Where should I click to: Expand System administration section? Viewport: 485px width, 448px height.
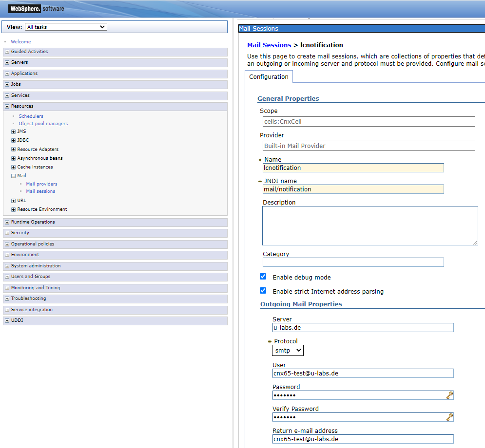7,266
